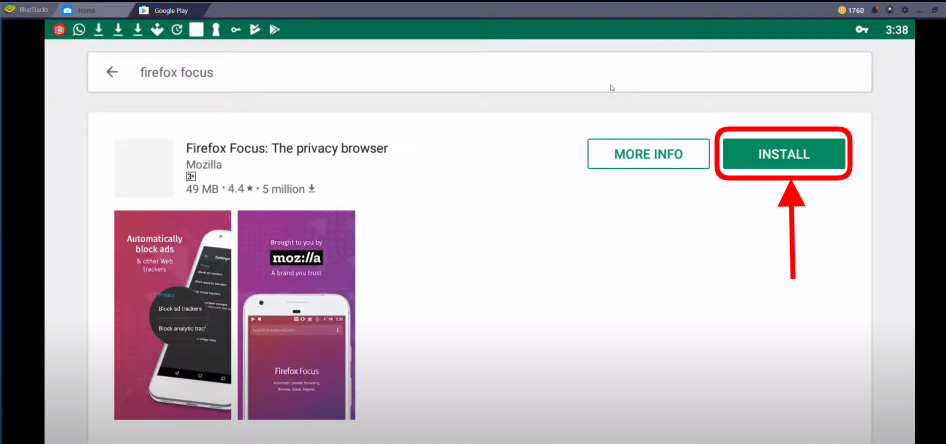Click the Google Play tab's bag icon

pos(143,10)
